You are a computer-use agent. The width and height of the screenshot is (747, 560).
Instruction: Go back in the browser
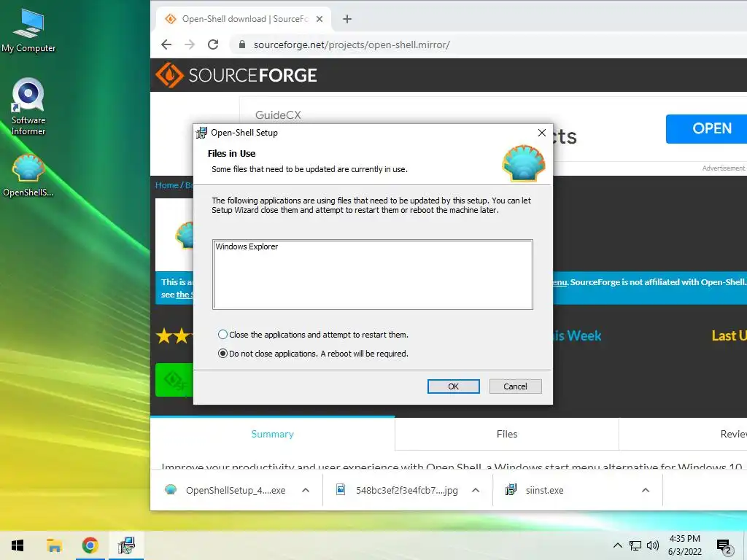[x=166, y=44]
